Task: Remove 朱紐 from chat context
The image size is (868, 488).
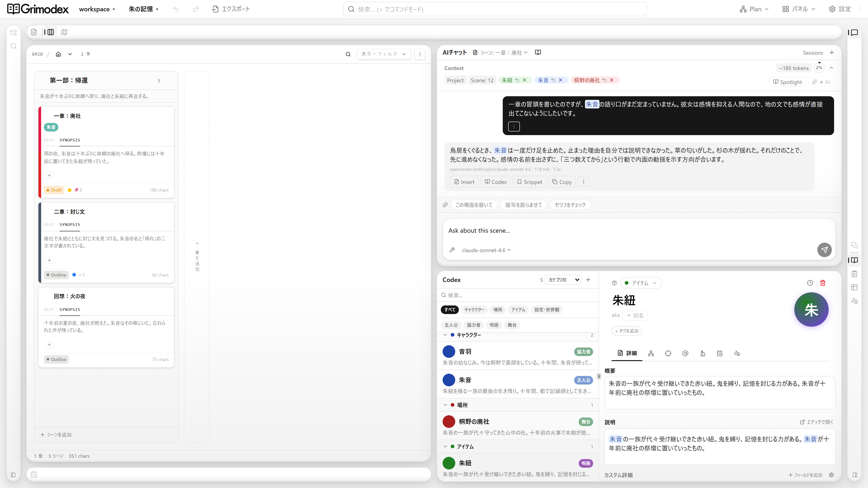Action: point(524,80)
